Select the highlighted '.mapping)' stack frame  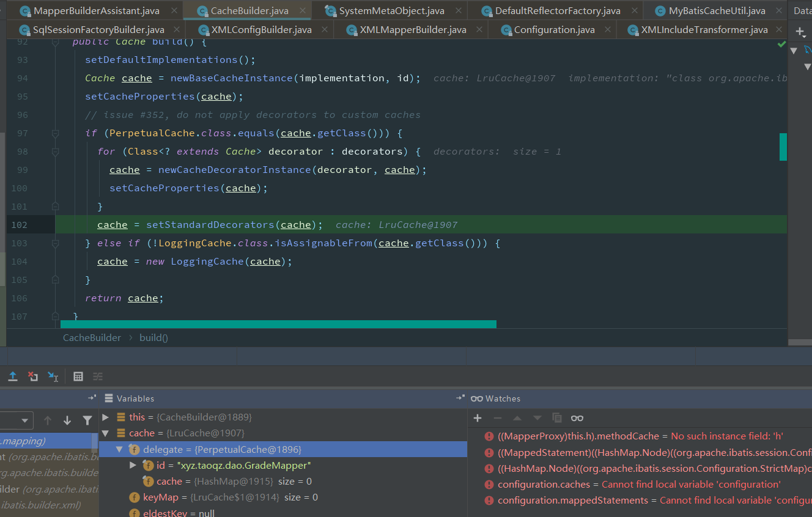(49, 441)
